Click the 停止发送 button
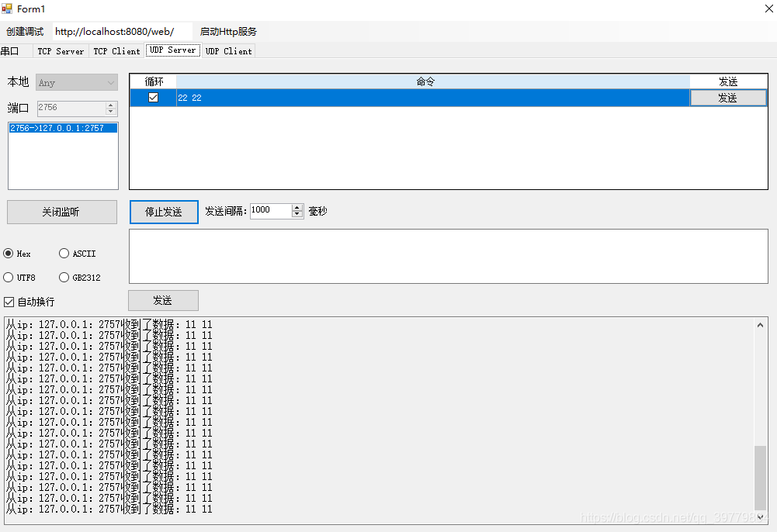The width and height of the screenshot is (777, 532). click(x=164, y=212)
